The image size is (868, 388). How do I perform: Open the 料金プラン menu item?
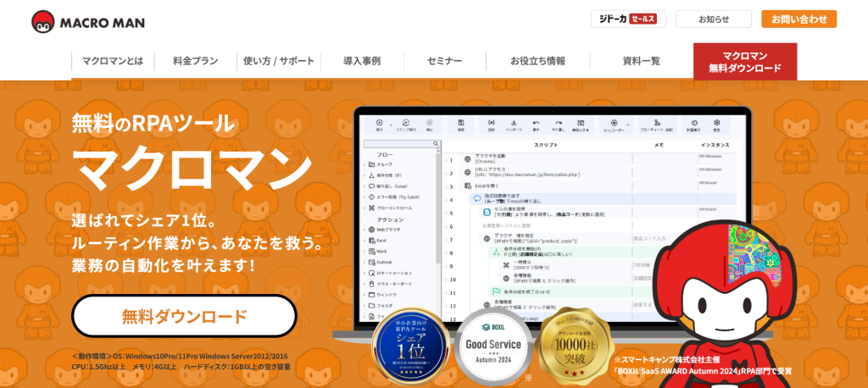(x=196, y=61)
